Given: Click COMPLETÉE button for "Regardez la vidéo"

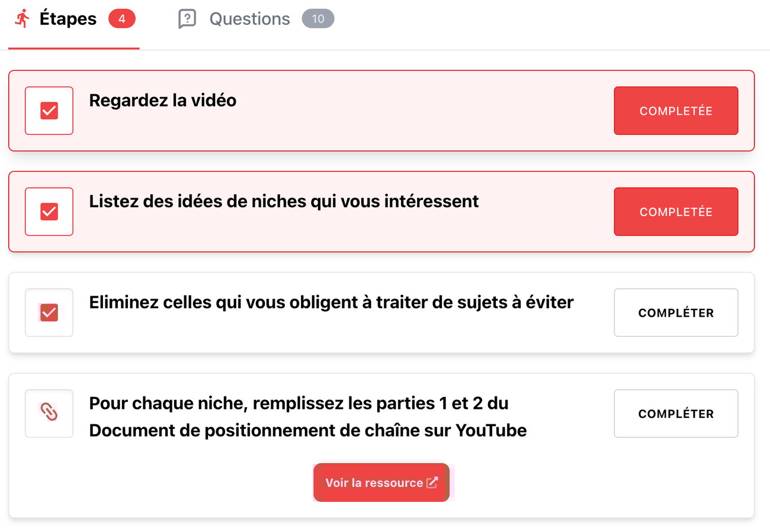Looking at the screenshot, I should 676,111.
